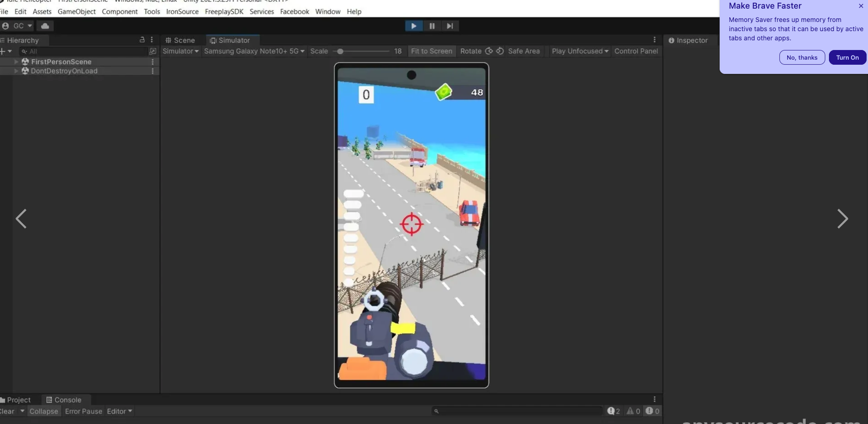Toggle warning messages filter in Console

[634, 412]
